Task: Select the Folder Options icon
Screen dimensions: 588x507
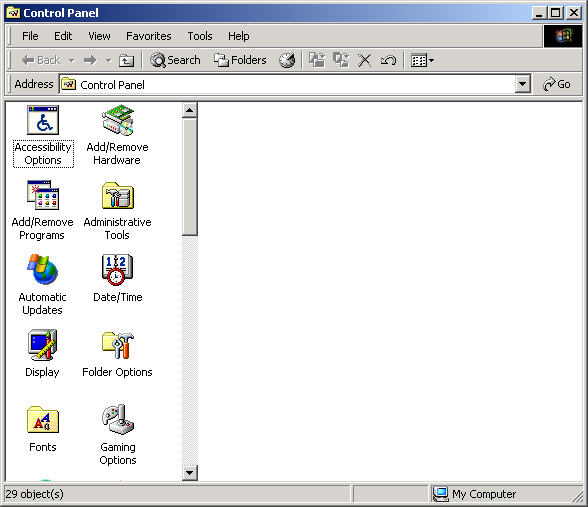Action: (x=118, y=345)
